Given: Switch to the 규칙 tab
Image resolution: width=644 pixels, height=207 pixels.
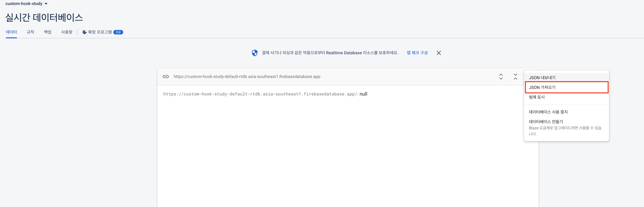Looking at the screenshot, I should (x=30, y=32).
